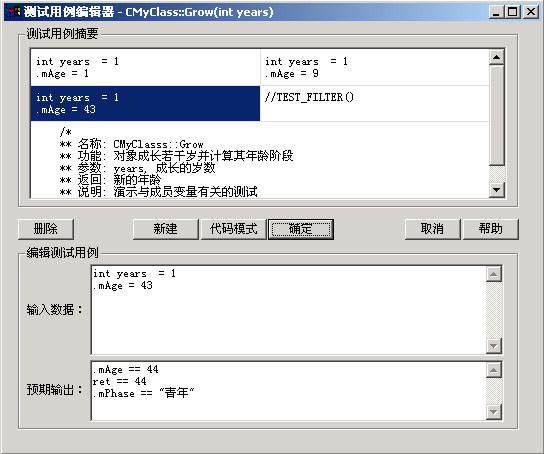Click the 新建 button
The width and height of the screenshot is (544, 454).
pyautogui.click(x=165, y=229)
